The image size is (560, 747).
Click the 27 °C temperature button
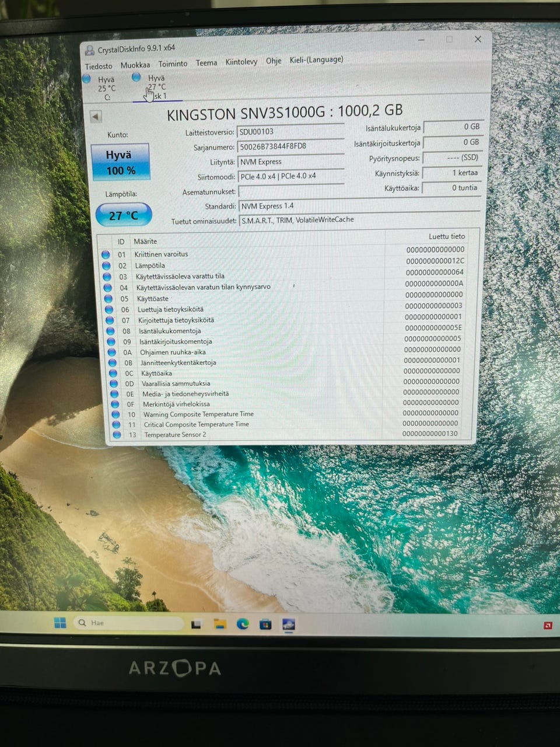[x=124, y=215]
